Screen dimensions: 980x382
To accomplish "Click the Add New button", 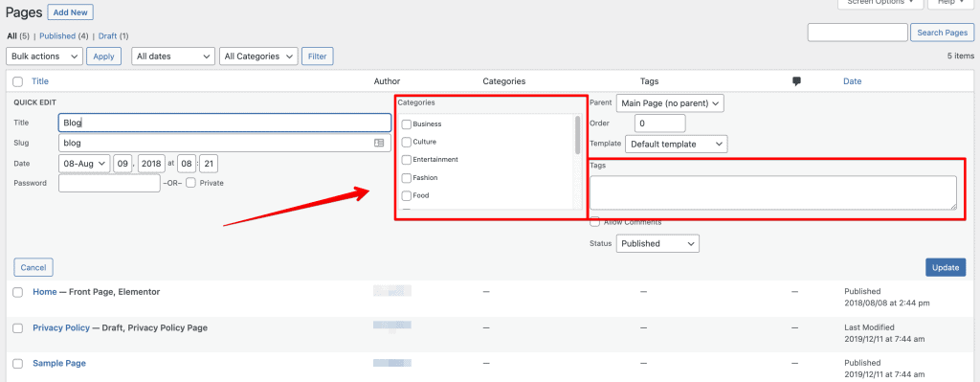I will pyautogui.click(x=71, y=11).
